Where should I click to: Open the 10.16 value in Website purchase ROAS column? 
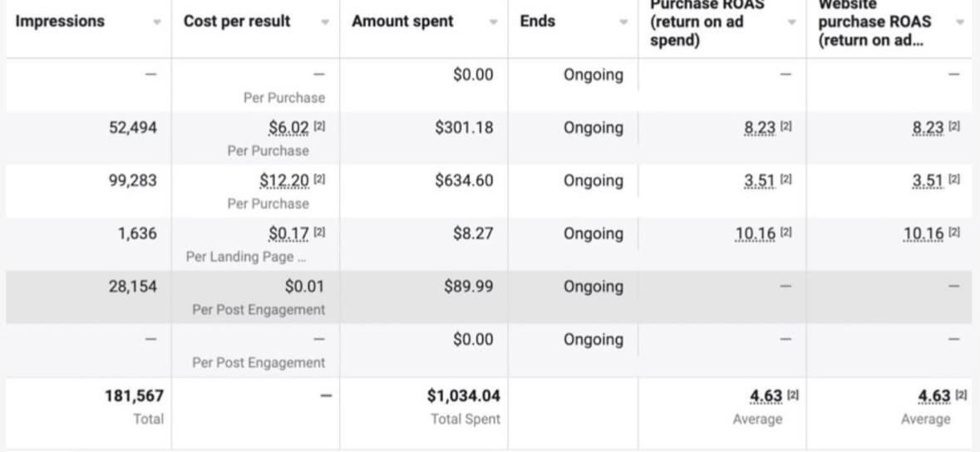coord(923,234)
